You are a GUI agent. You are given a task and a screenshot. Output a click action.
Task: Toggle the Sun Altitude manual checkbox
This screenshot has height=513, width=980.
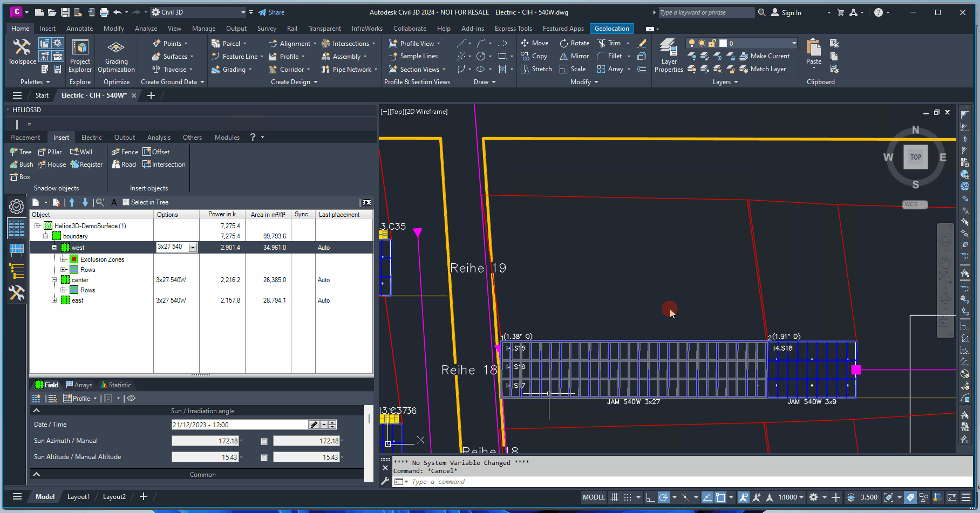pos(264,457)
